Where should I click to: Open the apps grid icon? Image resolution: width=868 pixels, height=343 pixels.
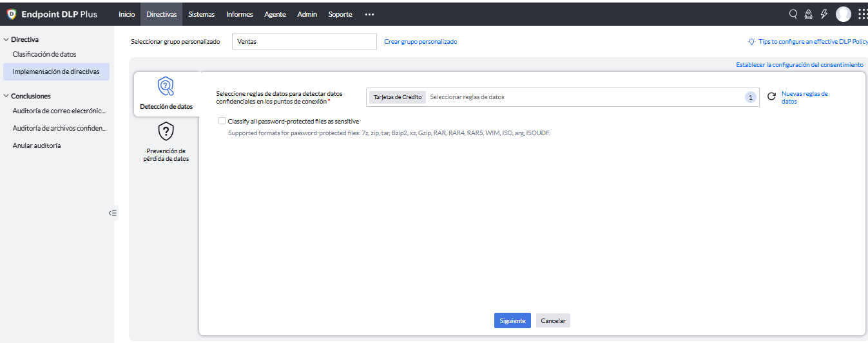point(862,14)
